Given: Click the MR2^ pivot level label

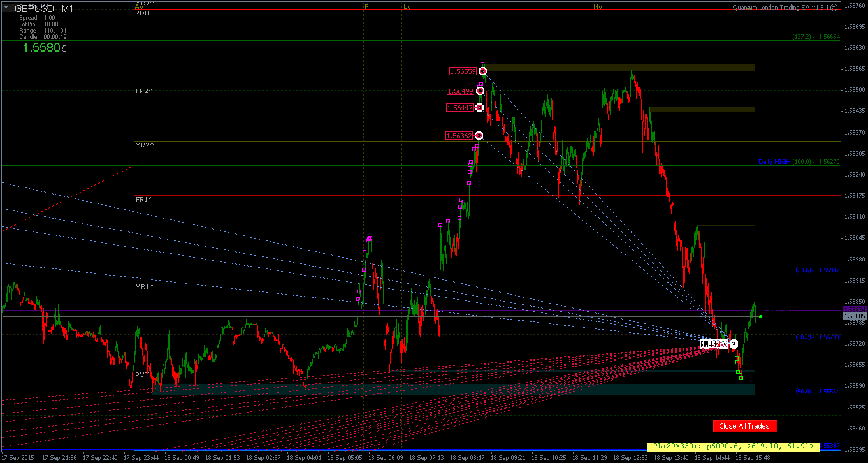Looking at the screenshot, I should [145, 145].
